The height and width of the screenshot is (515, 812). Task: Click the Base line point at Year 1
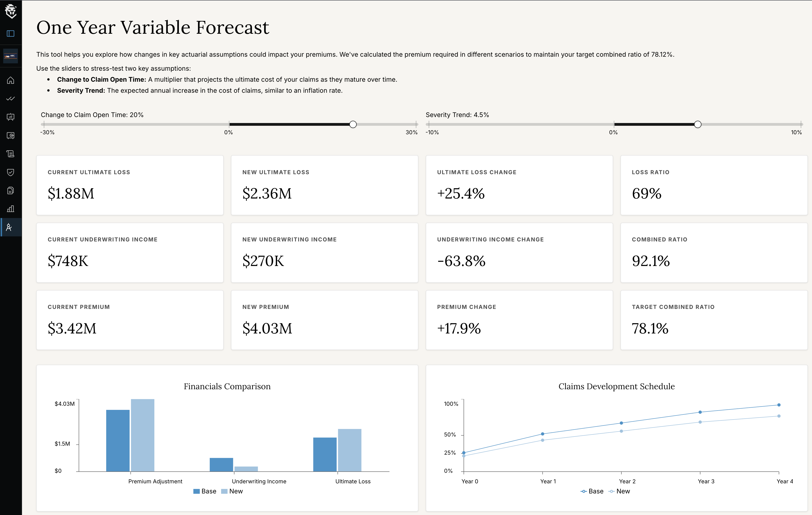542,434
